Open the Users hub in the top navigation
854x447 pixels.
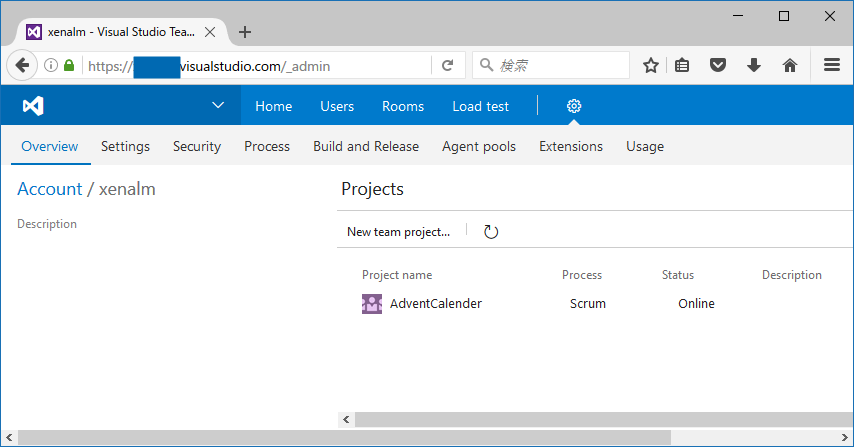pyautogui.click(x=337, y=106)
